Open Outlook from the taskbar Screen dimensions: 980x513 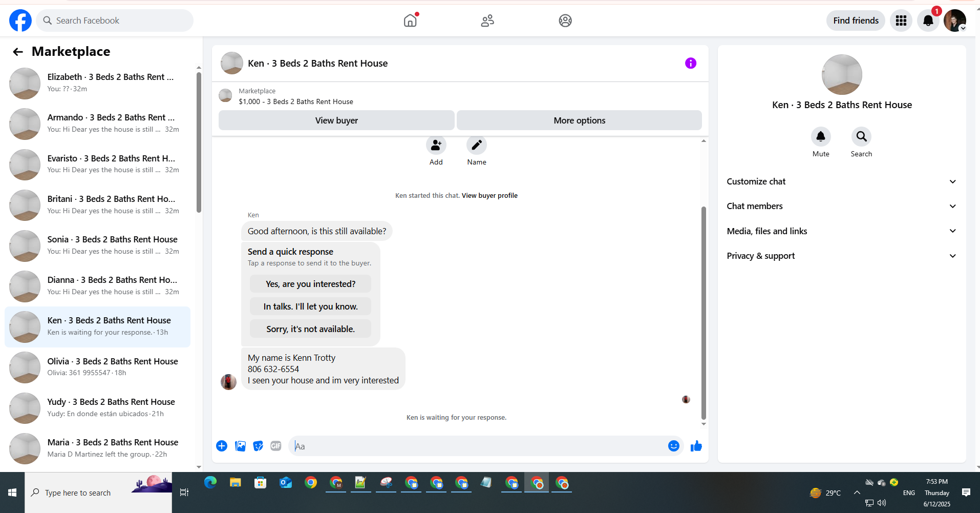(x=286, y=482)
